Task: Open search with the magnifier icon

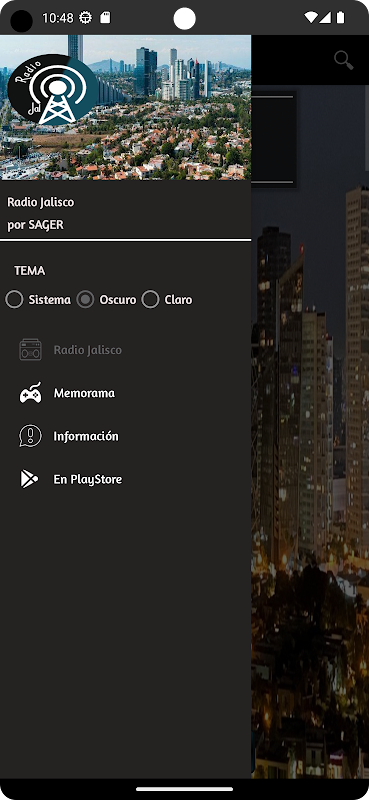Action: [x=343, y=60]
